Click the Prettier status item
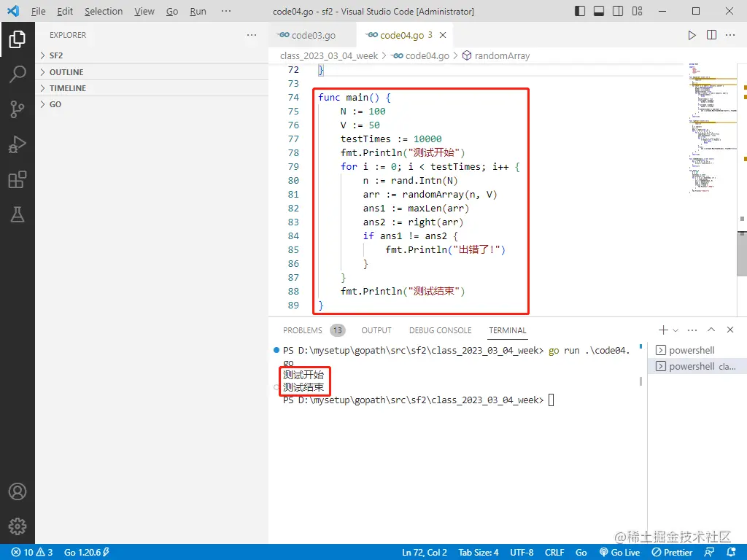 coord(672,553)
